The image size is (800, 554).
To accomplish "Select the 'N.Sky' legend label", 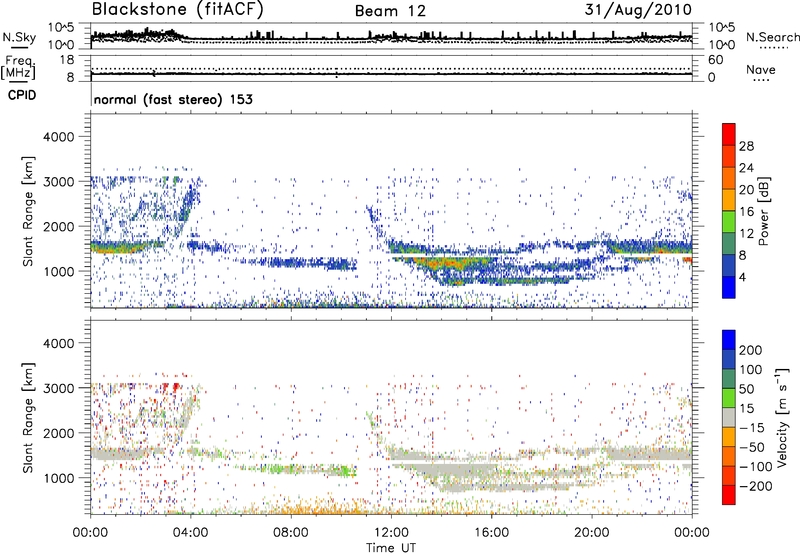I will click(x=19, y=37).
